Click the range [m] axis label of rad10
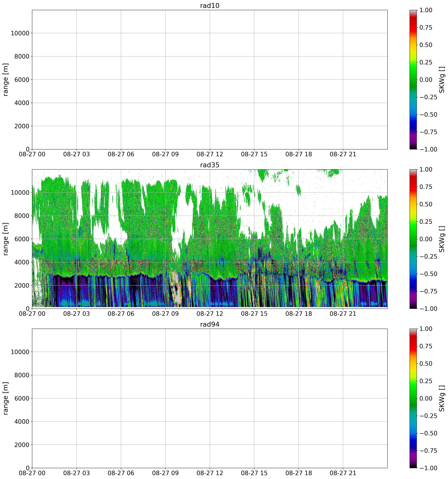 click(5, 80)
